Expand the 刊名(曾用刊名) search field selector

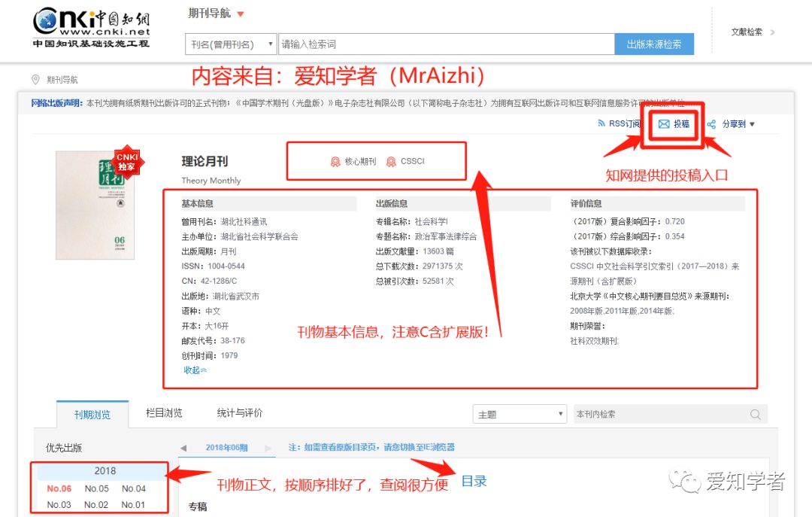231,44
